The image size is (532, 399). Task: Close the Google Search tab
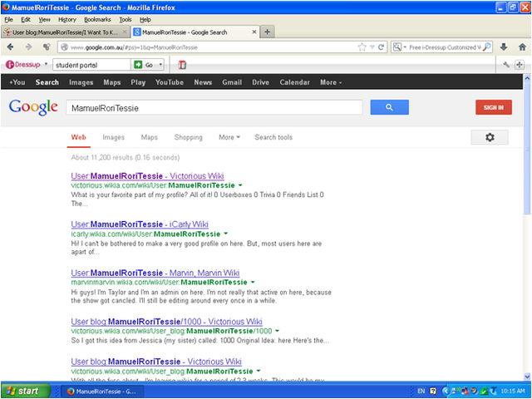point(254,32)
